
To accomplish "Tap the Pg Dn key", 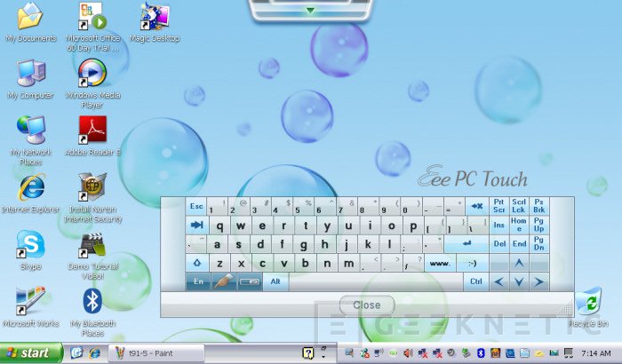I will click(x=538, y=244).
